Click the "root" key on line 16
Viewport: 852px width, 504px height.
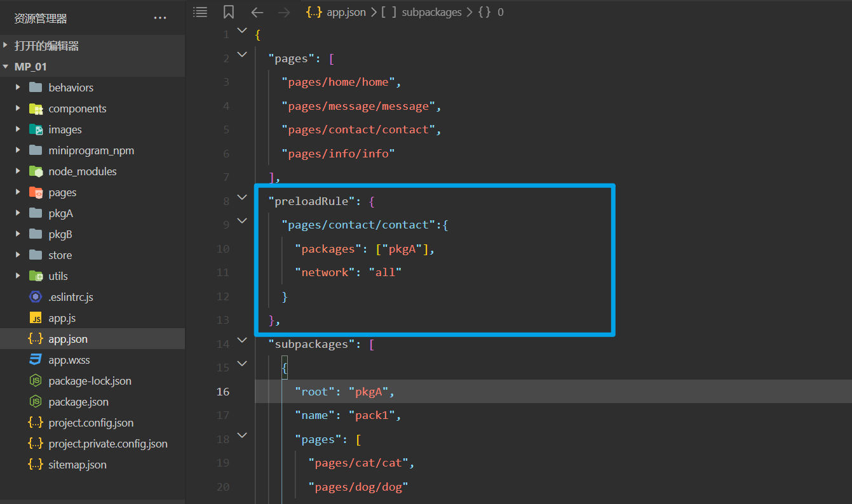tap(315, 392)
